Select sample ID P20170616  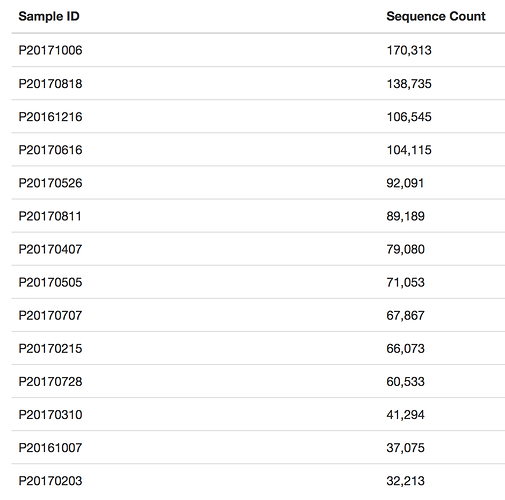click(50, 150)
